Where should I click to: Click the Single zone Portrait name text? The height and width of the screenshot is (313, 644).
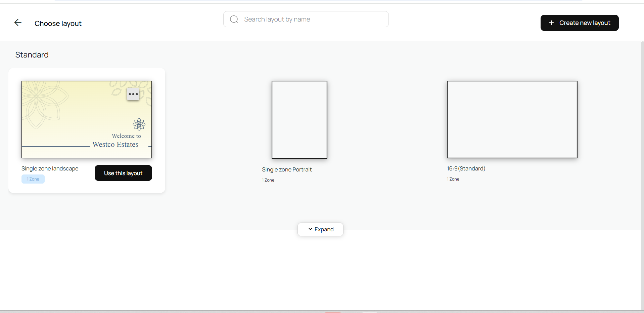287,169
